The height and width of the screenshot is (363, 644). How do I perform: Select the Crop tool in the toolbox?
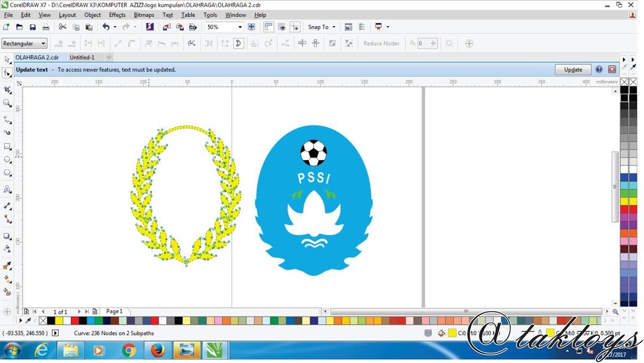click(8, 89)
